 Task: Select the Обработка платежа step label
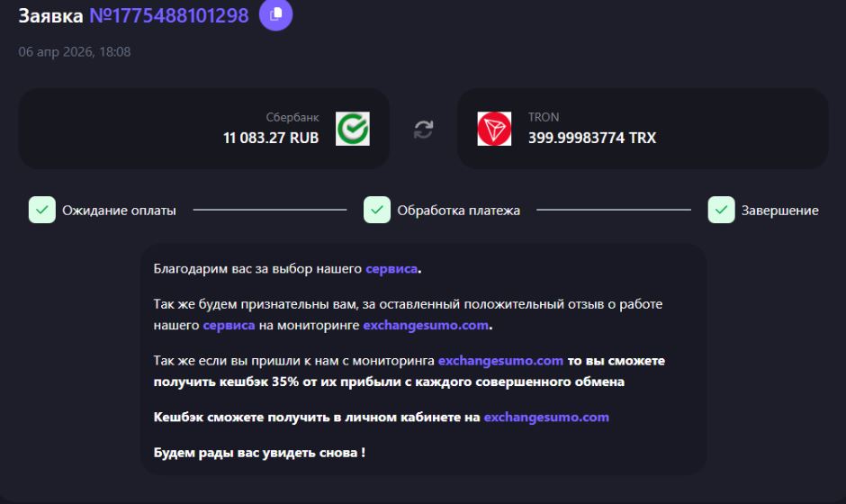459,211
